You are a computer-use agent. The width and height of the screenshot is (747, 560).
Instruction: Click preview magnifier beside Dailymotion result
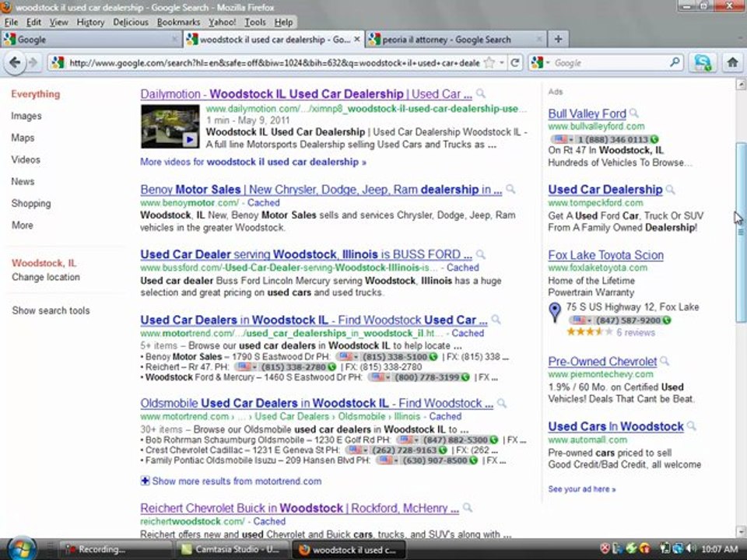(x=481, y=93)
